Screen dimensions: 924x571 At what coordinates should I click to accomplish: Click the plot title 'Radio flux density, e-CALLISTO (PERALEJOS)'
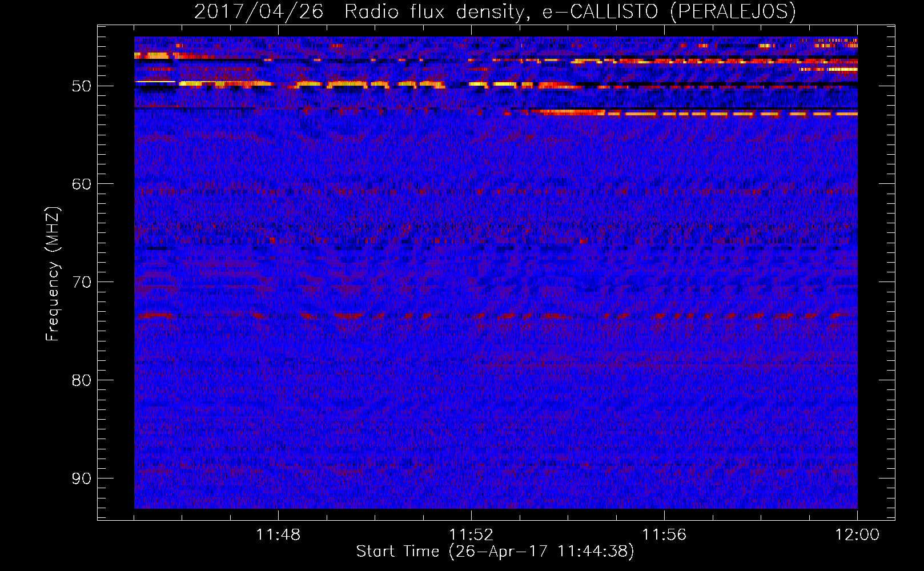[570, 12]
